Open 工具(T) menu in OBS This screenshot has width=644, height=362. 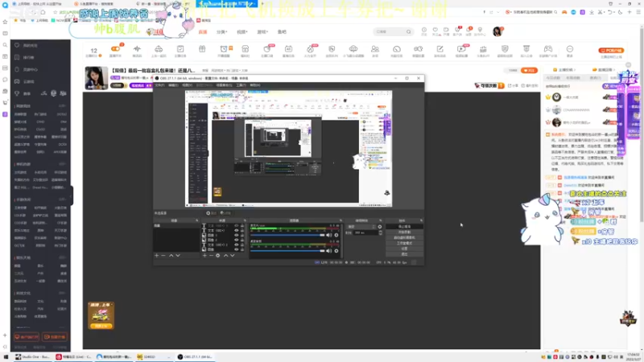tap(241, 85)
